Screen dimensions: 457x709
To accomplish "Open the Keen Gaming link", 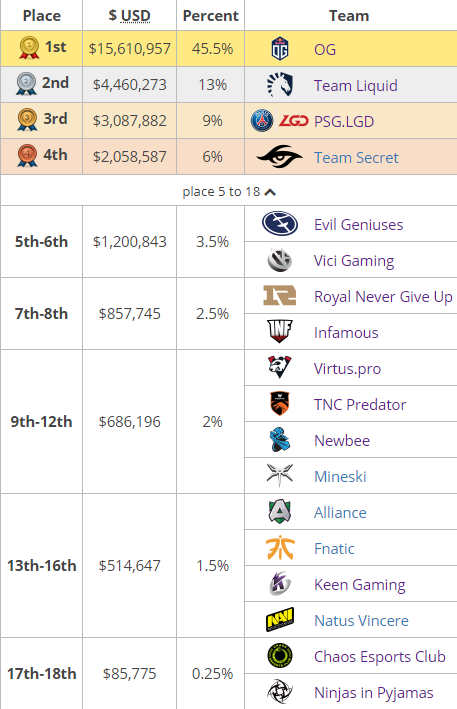I will [360, 585].
